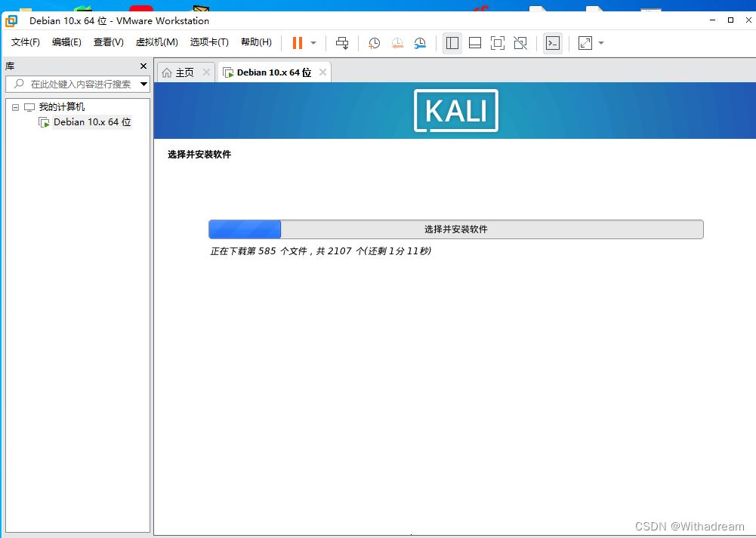This screenshot has height=538, width=756.
Task: Click the computer icon beside 我的计算机
Action: pyautogui.click(x=29, y=107)
